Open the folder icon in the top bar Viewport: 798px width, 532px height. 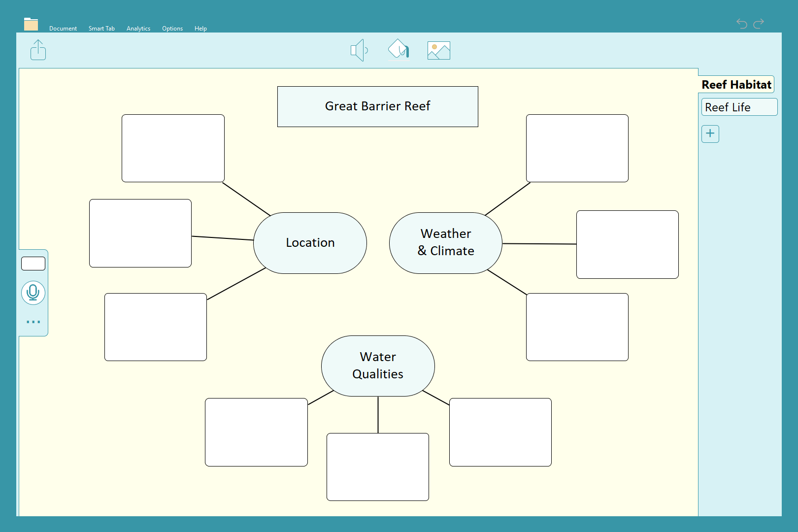[31, 24]
